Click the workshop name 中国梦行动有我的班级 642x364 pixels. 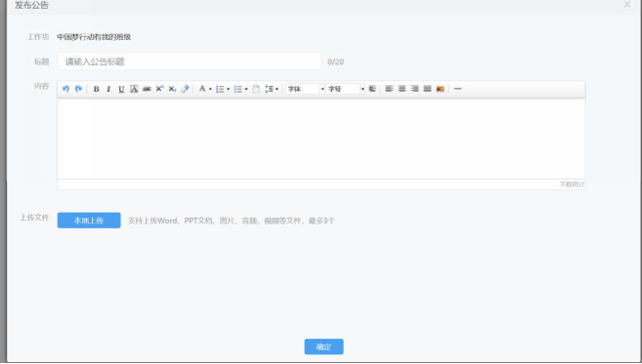pos(94,37)
